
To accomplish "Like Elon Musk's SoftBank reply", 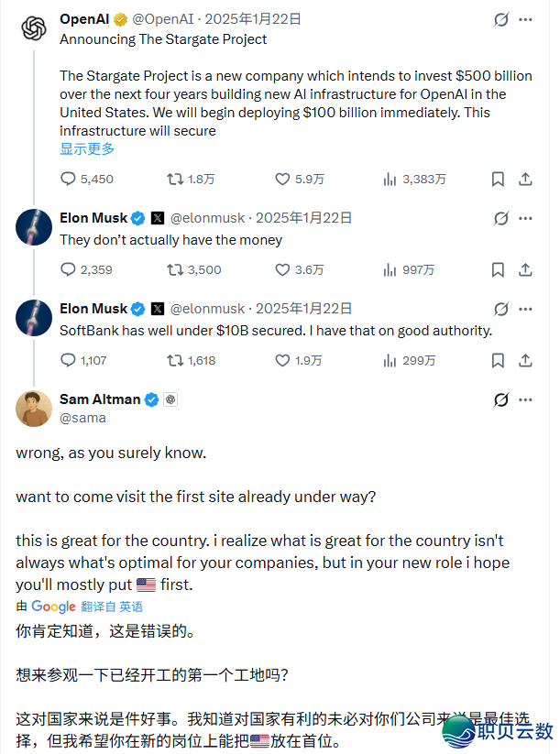I will click(280, 360).
